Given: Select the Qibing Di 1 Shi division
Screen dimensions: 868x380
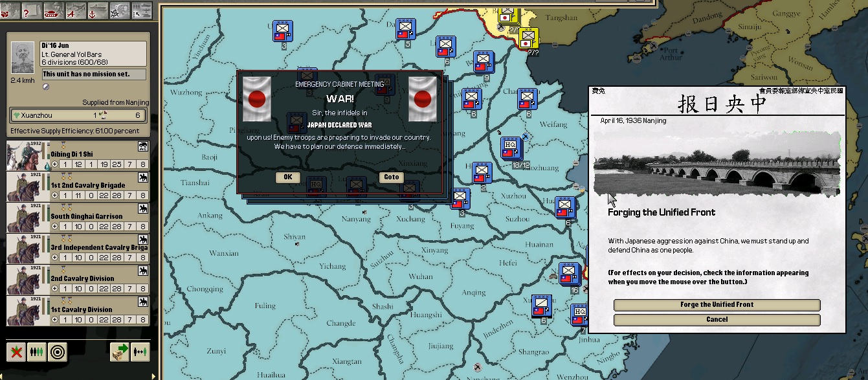Looking at the screenshot, I should point(78,156).
